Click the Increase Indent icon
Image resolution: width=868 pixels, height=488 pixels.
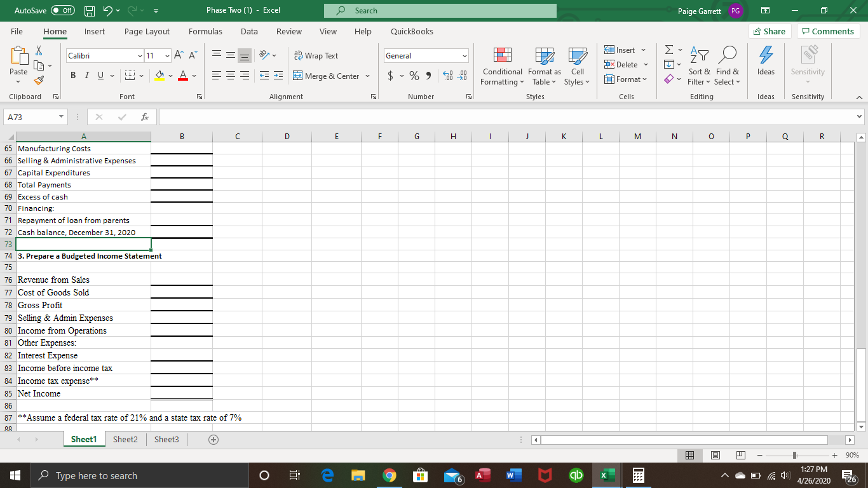tap(278, 76)
